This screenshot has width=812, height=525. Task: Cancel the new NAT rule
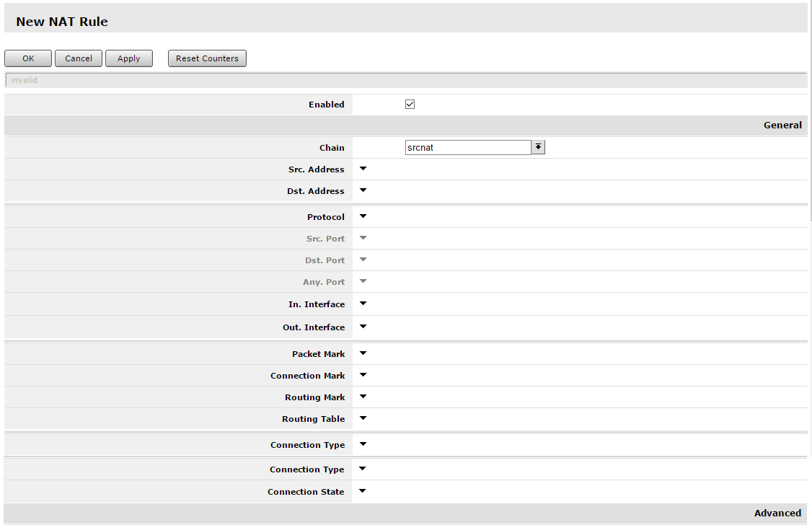(x=78, y=58)
